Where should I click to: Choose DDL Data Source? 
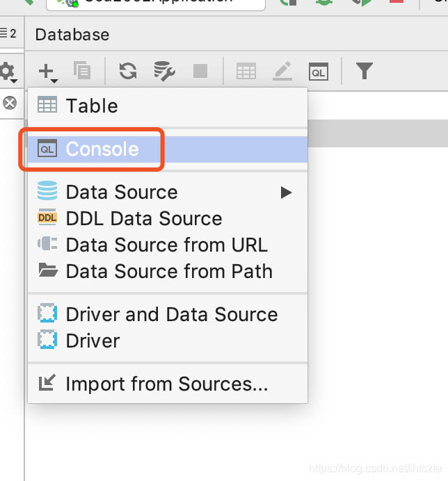pyautogui.click(x=143, y=219)
